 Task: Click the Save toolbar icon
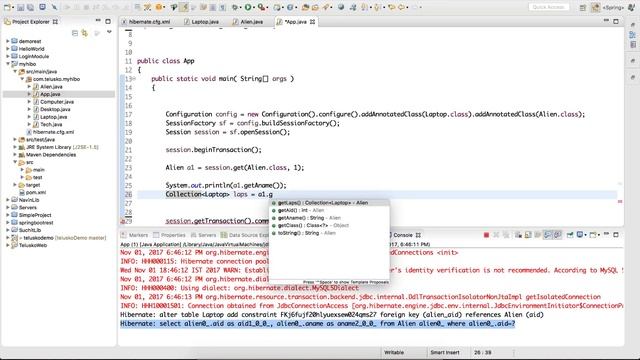[21, 7]
